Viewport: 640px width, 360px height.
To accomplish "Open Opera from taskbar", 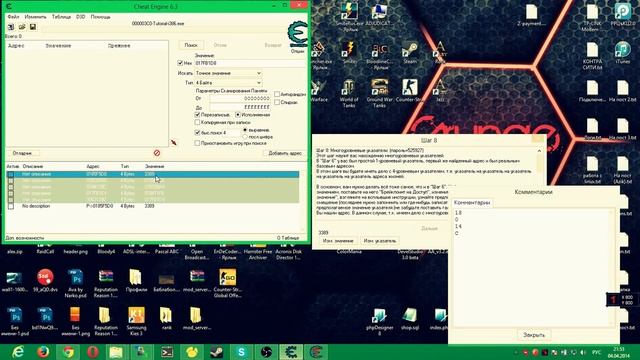I will (93, 352).
